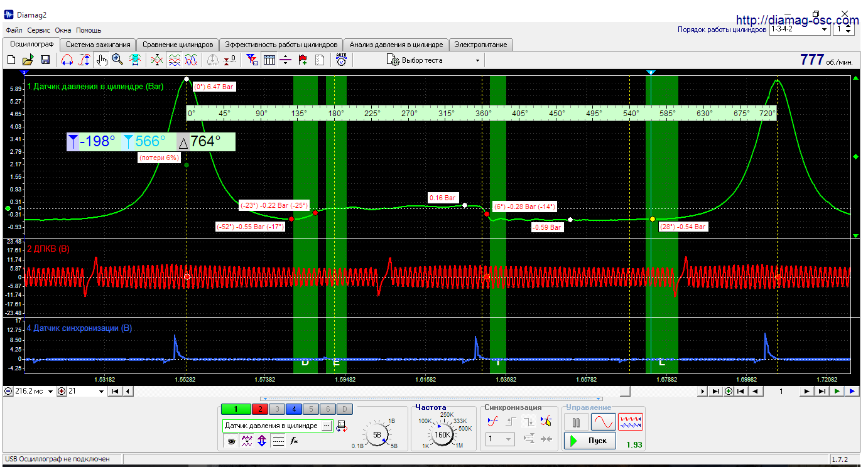Image resolution: width=868 pixels, height=467 pixels.
Task: Save the recording with the floppy disk icon
Action: pyautogui.click(x=45, y=60)
